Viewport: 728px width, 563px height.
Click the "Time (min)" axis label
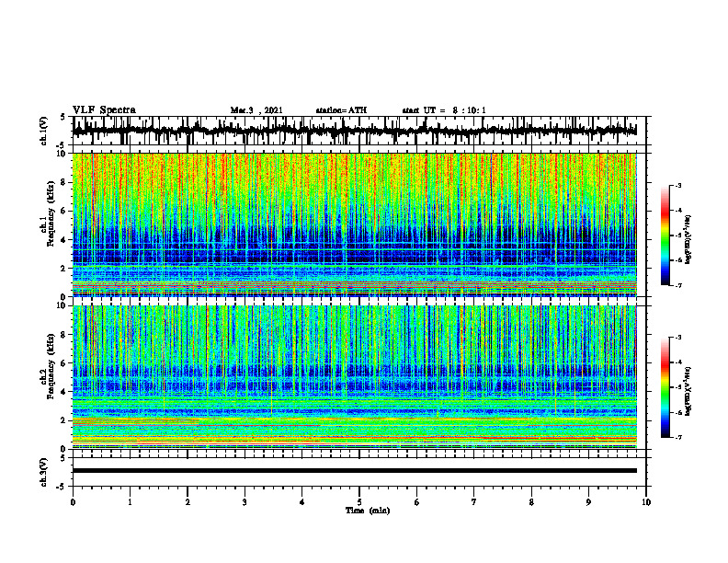368,511
